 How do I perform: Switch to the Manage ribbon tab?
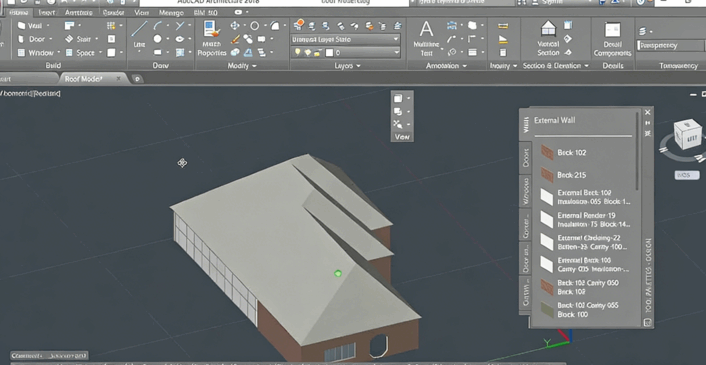[171, 13]
